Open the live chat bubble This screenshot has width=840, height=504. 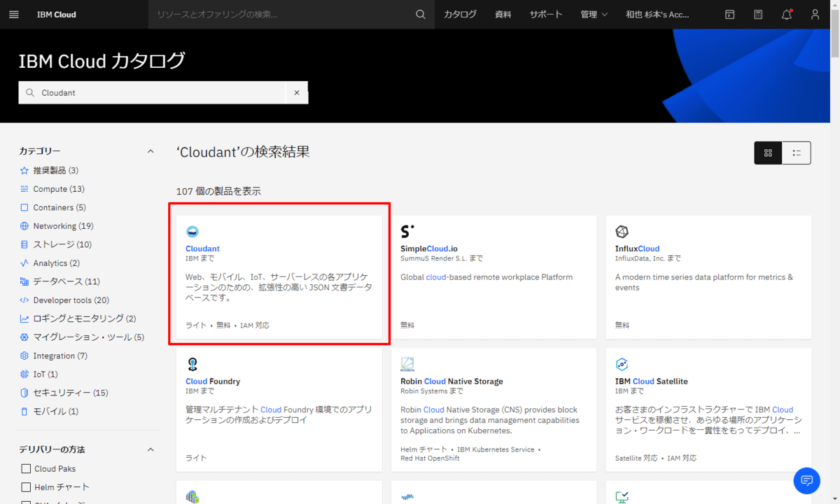806,481
